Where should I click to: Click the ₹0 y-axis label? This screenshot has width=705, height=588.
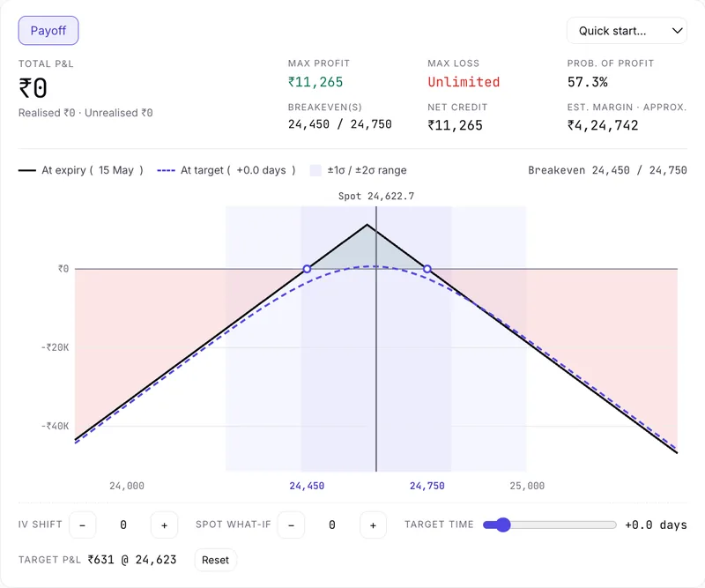click(x=63, y=269)
